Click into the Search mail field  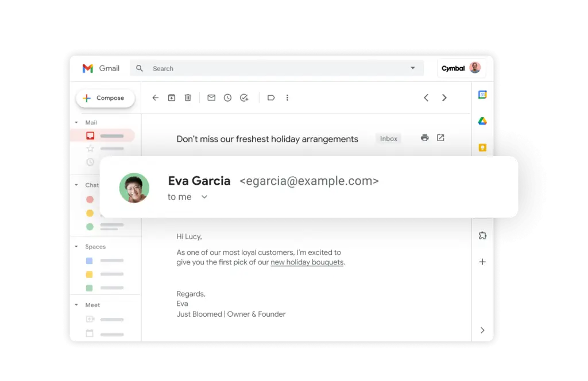[x=277, y=68]
